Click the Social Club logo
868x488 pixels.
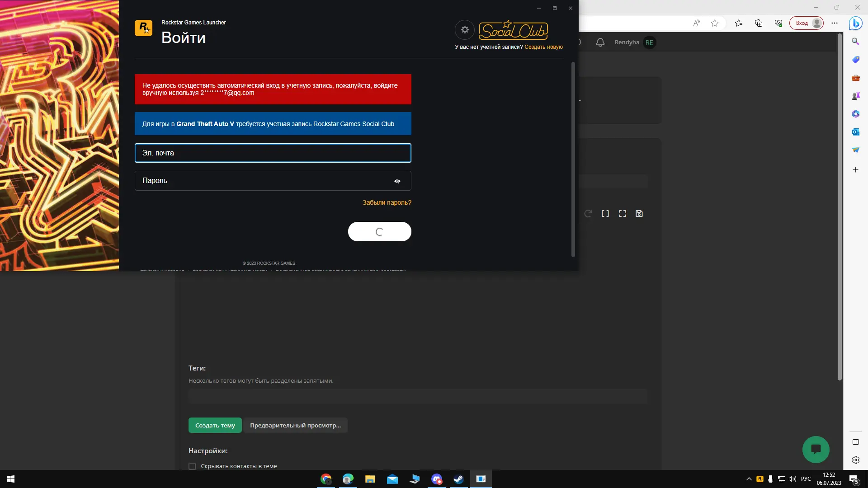click(x=513, y=30)
